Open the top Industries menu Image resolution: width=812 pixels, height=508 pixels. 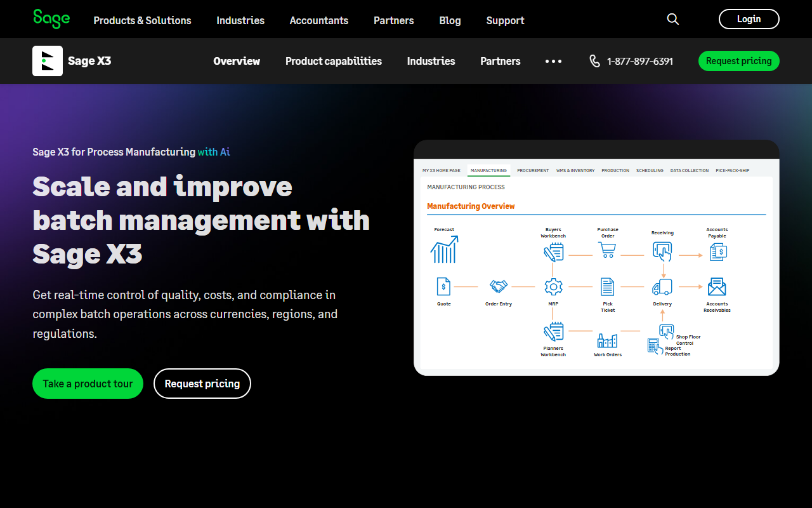click(240, 20)
